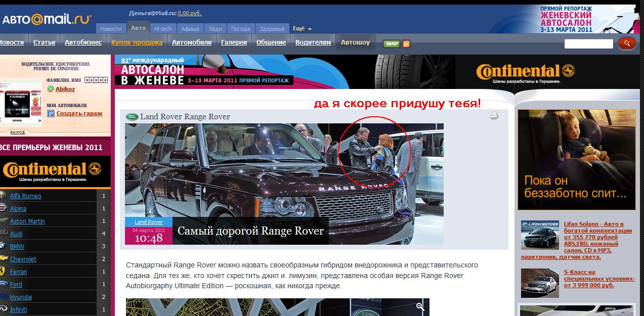Click the Mercedes S-Class ad thumbnail

coord(540,283)
